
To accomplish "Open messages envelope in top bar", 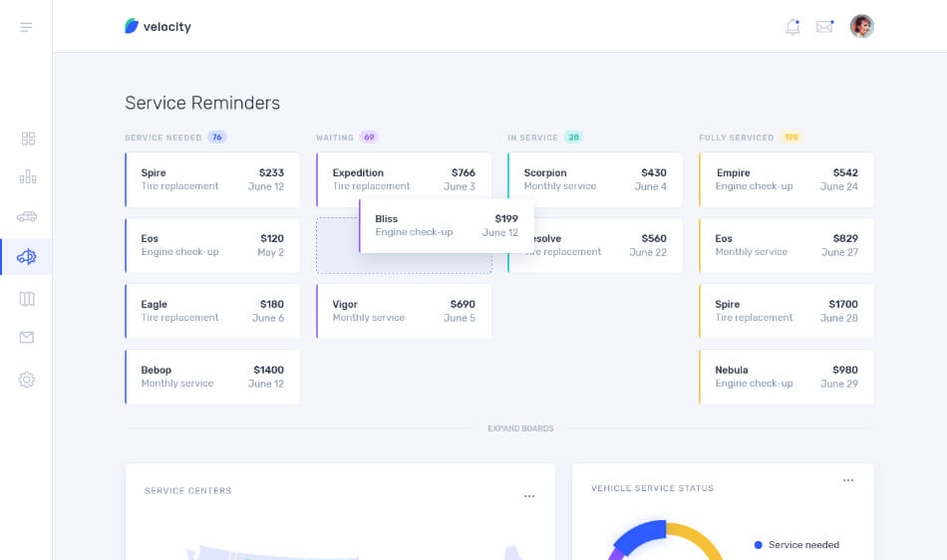I will pos(824,27).
